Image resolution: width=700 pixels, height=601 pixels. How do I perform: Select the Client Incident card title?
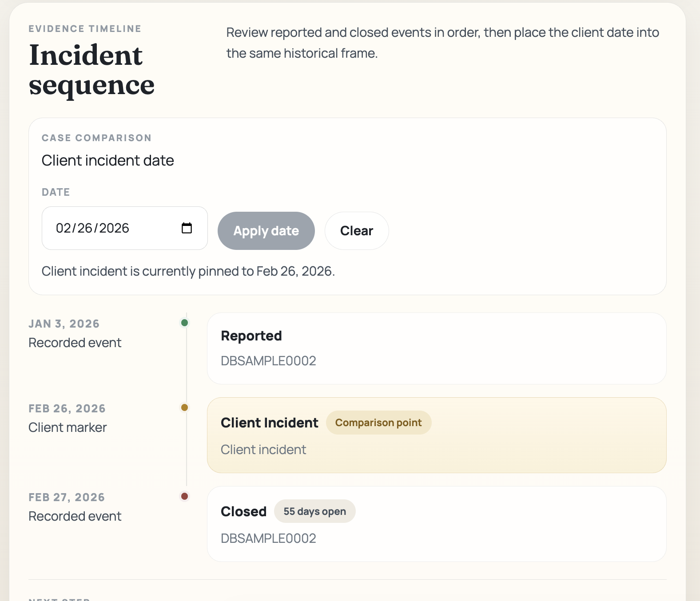coord(269,423)
